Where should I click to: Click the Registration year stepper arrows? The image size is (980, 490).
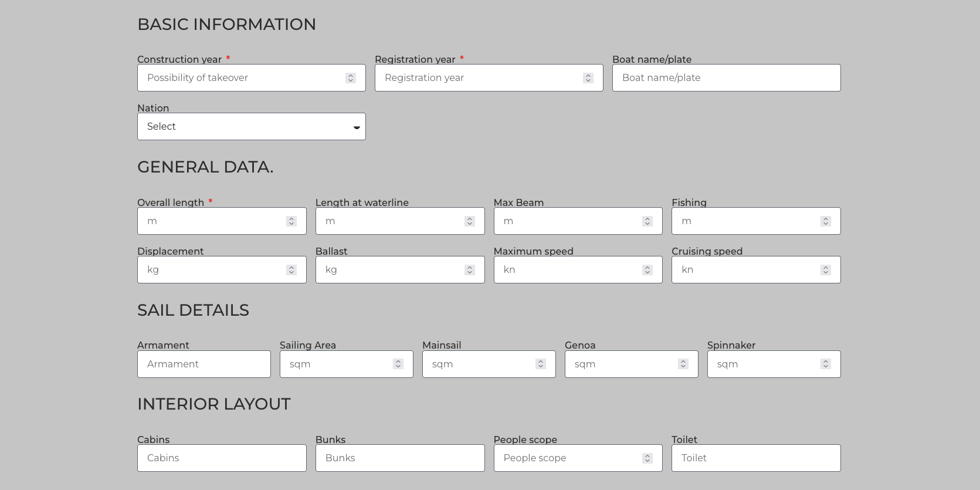[588, 78]
